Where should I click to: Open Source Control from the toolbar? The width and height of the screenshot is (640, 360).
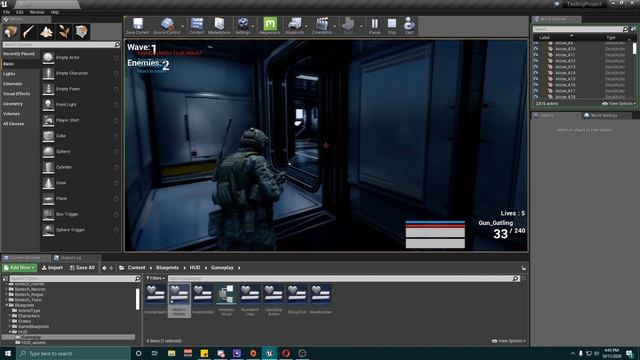167,24
